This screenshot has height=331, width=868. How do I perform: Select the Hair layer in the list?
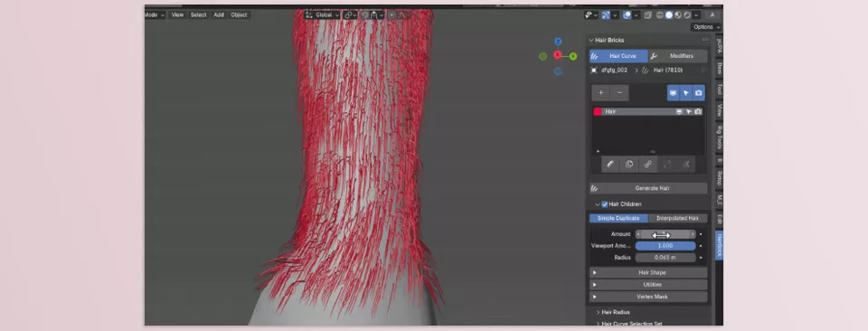pyautogui.click(x=648, y=111)
